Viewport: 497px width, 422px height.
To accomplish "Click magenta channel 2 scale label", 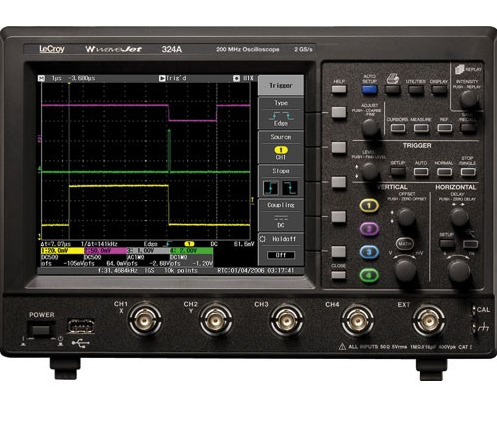I will click(x=105, y=251).
